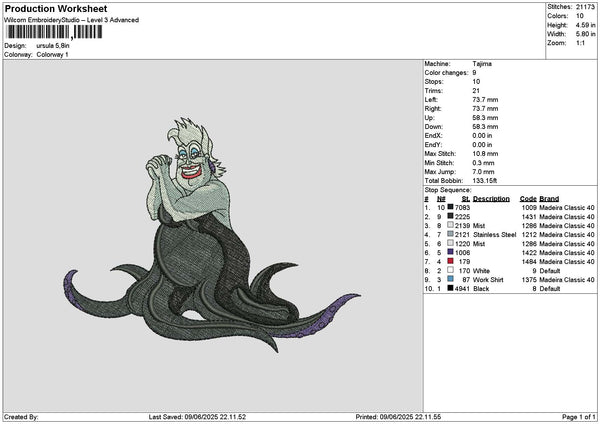Choose the red swatch beside 179

click(450, 261)
